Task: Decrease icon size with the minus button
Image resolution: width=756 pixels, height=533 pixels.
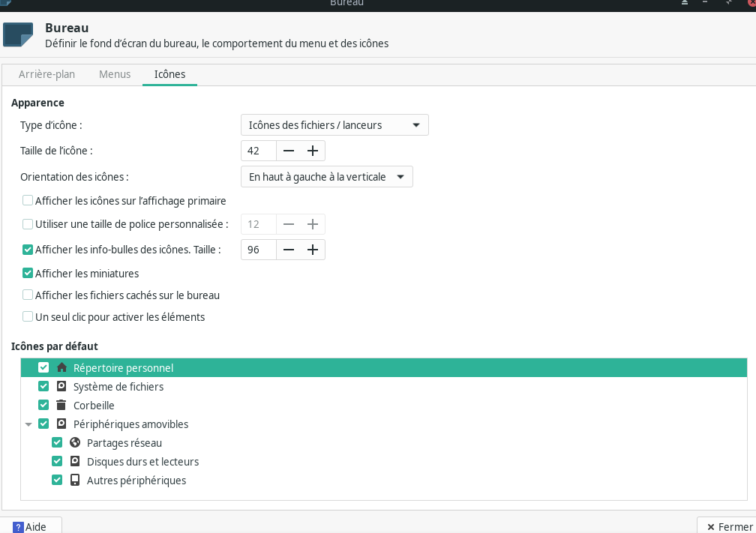Action: coord(288,151)
